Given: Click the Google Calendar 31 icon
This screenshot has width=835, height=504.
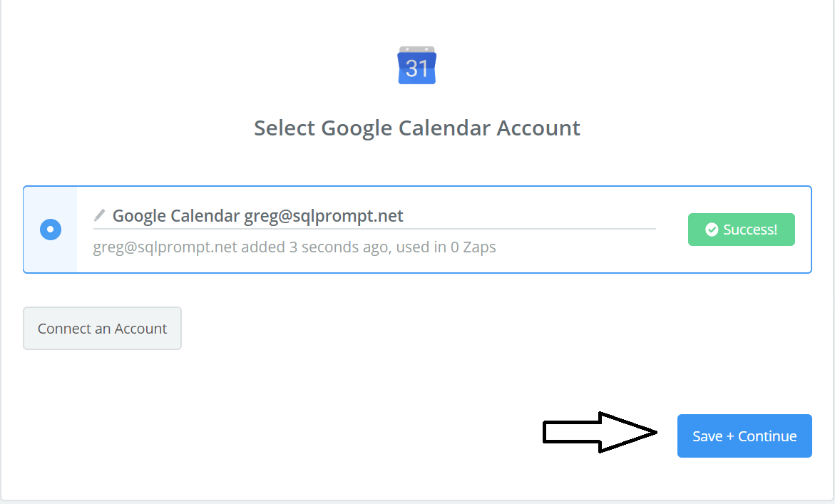Looking at the screenshot, I should (416, 66).
